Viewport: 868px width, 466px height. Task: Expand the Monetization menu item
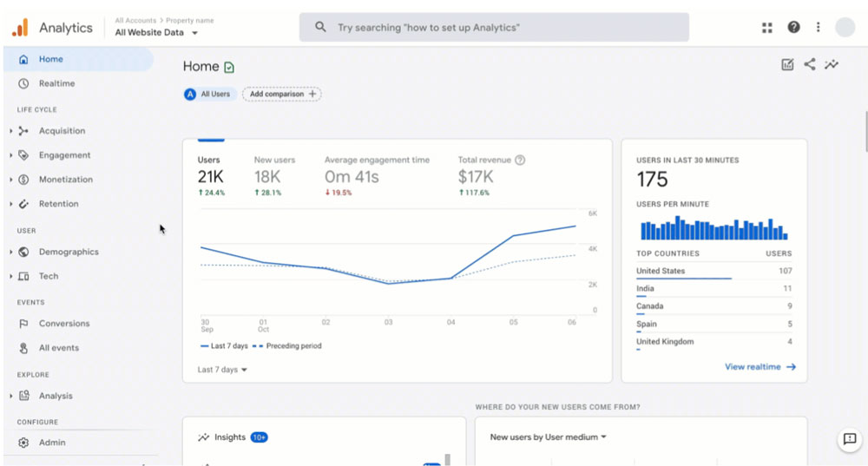[x=65, y=180]
